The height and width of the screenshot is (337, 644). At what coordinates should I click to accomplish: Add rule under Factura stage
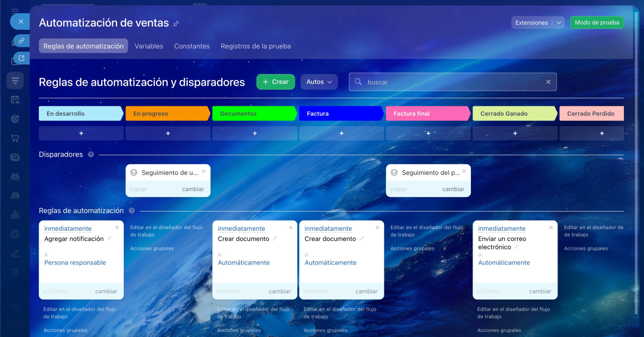342,133
